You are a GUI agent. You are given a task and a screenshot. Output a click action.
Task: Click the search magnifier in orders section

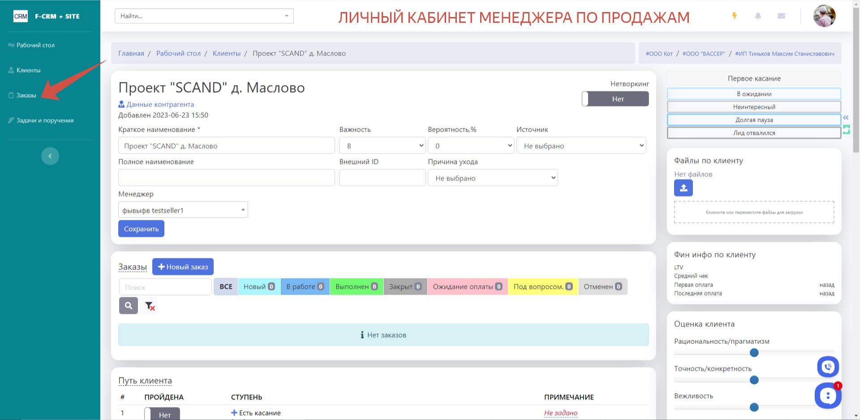pyautogui.click(x=129, y=305)
